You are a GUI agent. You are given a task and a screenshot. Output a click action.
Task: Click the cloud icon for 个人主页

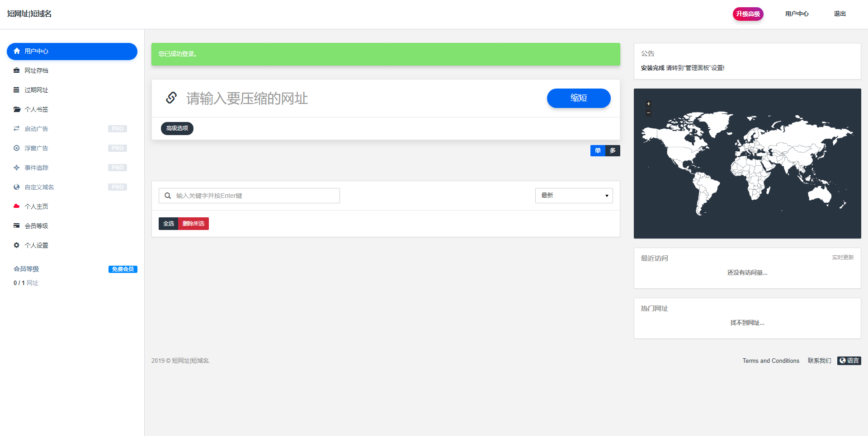pyautogui.click(x=17, y=206)
